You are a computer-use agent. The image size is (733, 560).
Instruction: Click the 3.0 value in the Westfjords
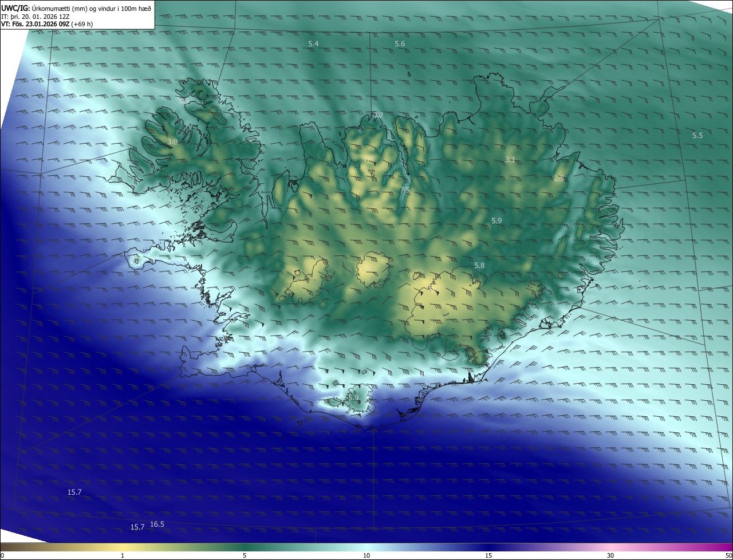click(x=172, y=141)
